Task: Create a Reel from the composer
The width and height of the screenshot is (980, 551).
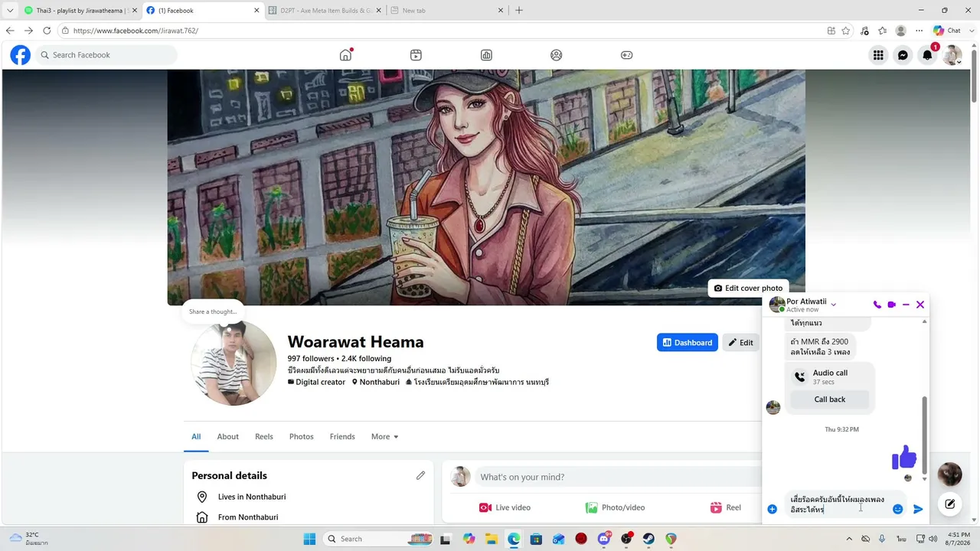Action: [x=726, y=507]
